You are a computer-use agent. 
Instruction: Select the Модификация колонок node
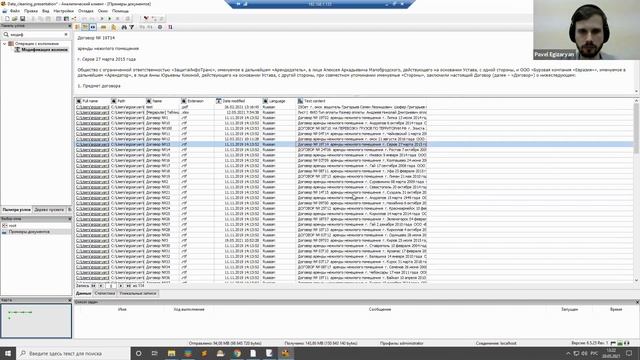coord(44,50)
